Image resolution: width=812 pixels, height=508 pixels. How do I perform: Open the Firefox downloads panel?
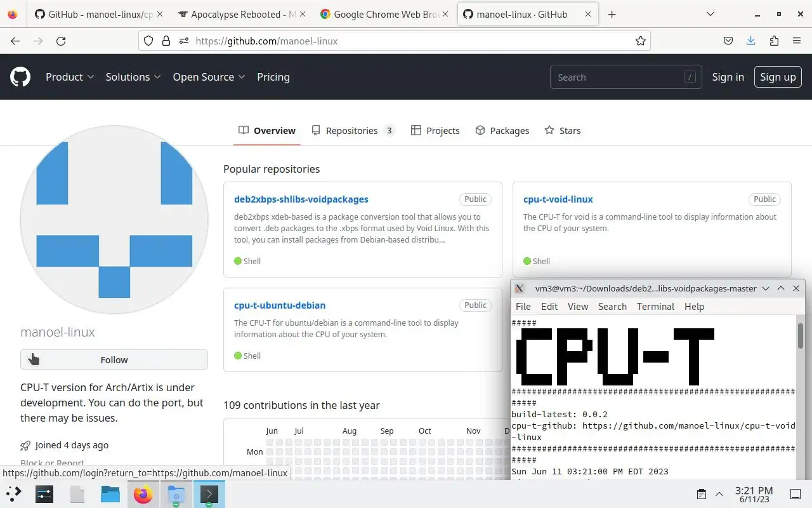751,41
